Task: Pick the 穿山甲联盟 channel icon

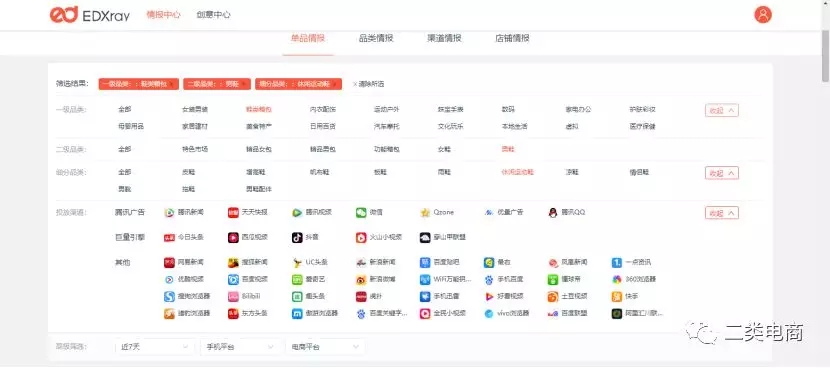Action: (425, 238)
